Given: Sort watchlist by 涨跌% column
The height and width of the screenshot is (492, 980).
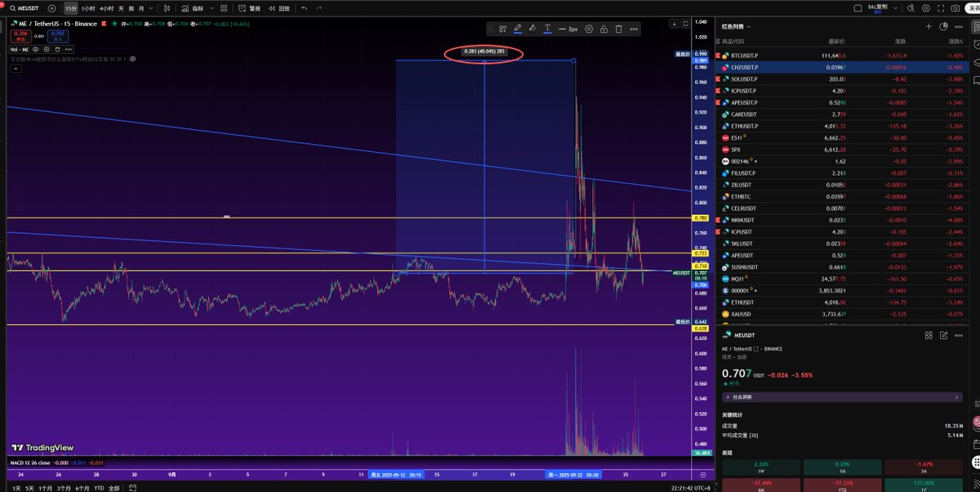Looking at the screenshot, I should click(x=955, y=40).
